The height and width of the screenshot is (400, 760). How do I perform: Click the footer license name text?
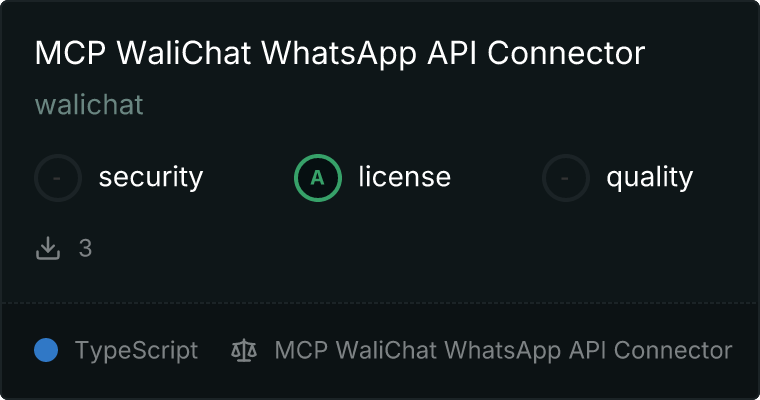503,351
